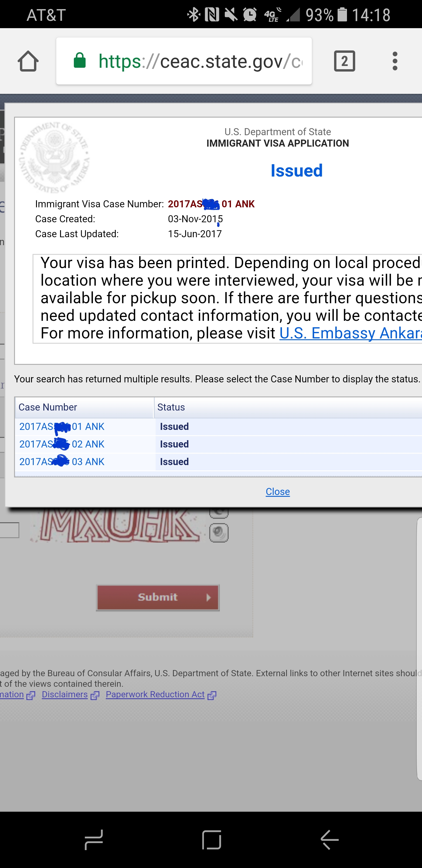Open the Disclaimers link

click(x=65, y=694)
